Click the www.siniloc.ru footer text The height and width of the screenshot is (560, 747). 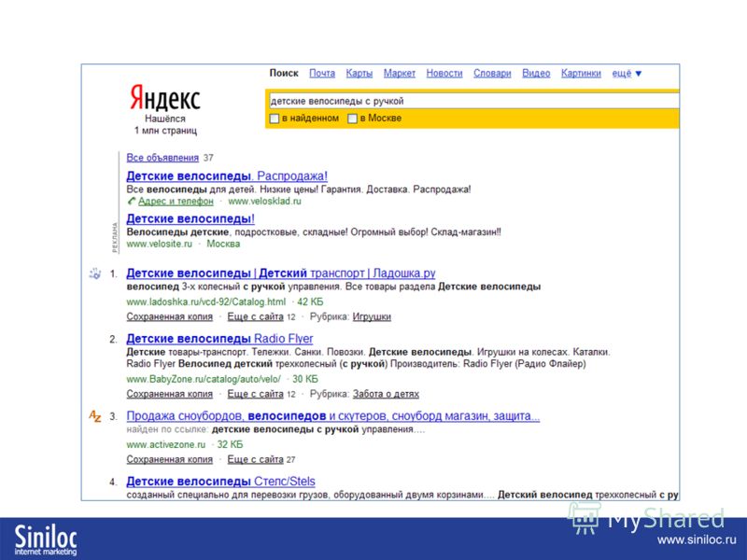697,540
